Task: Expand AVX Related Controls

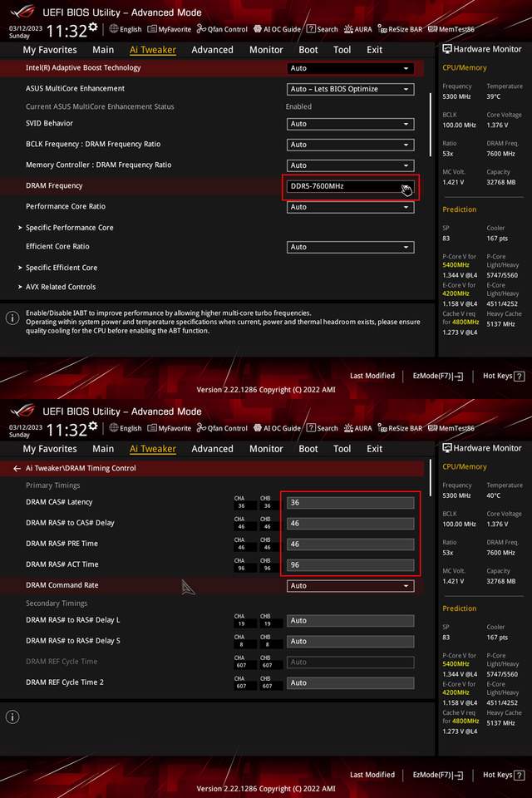Action: [x=60, y=287]
